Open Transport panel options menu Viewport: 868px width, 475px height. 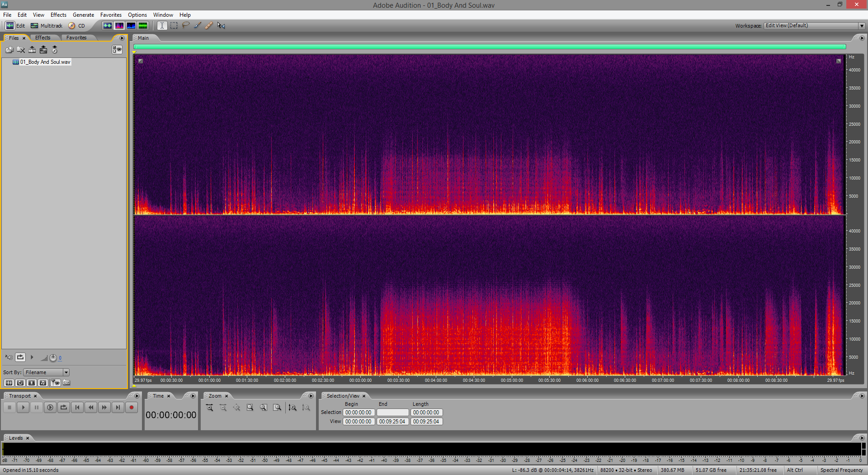[137, 396]
